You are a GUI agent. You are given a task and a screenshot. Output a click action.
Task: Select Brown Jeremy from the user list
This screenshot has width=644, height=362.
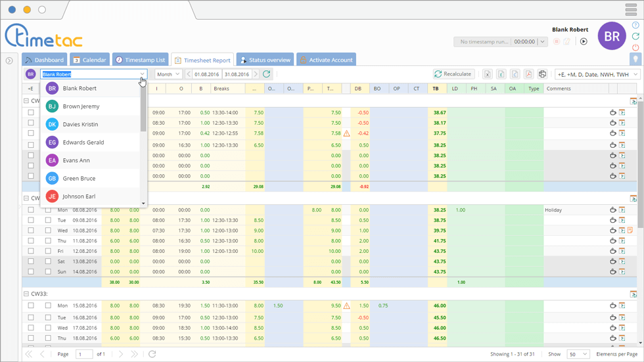(81, 106)
